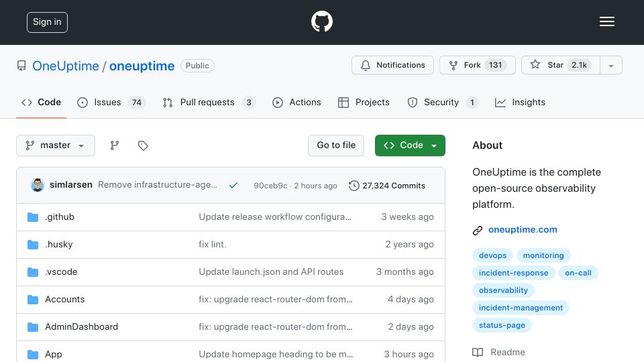644x362 pixels.
Task: Open AdminDashboard row react-router-dom commit message
Action: 276,326
